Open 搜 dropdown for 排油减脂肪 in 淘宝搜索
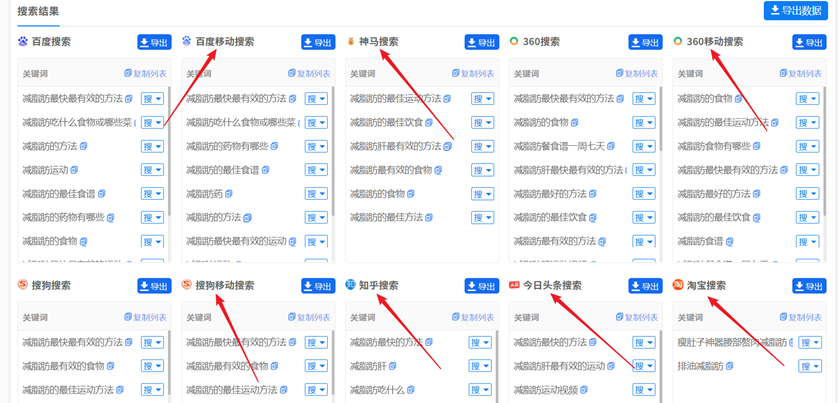The width and height of the screenshot is (839, 403). (x=810, y=366)
